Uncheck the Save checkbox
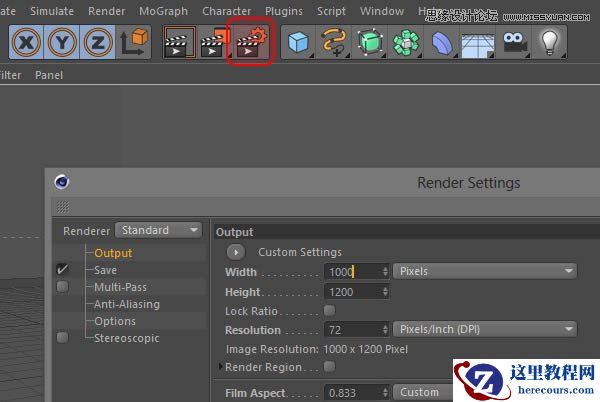This screenshot has height=402, width=600. click(62, 269)
